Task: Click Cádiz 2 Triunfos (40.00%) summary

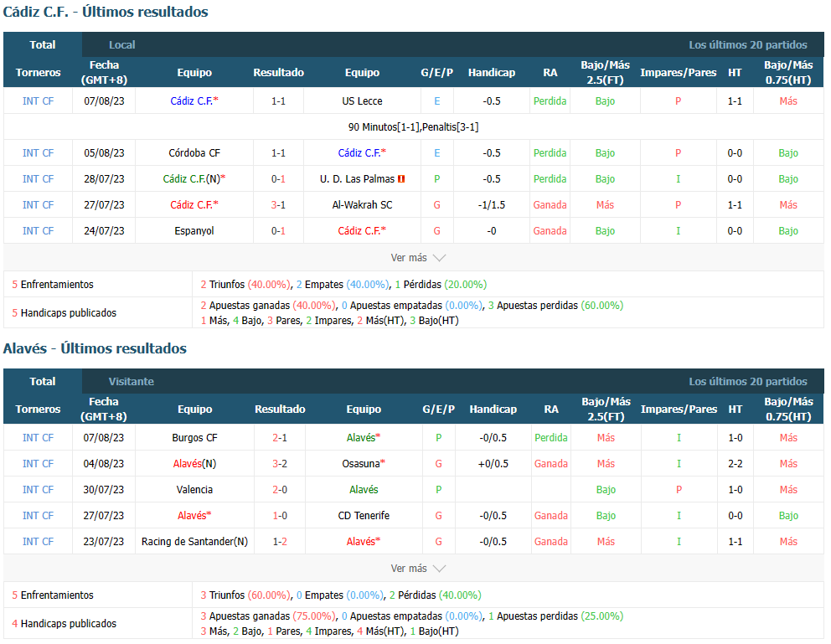Action: click(245, 285)
